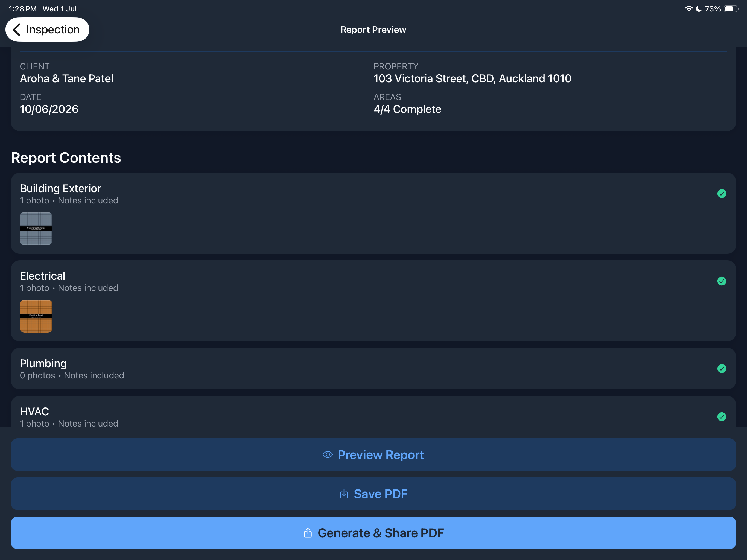
Task: Click the 4/4 Complete areas value
Action: coord(407,109)
